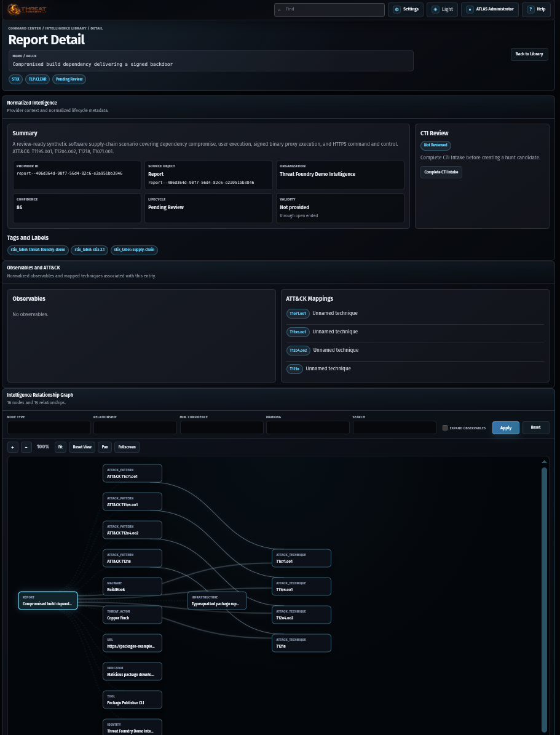Fit the graph to view

[x=60, y=447]
